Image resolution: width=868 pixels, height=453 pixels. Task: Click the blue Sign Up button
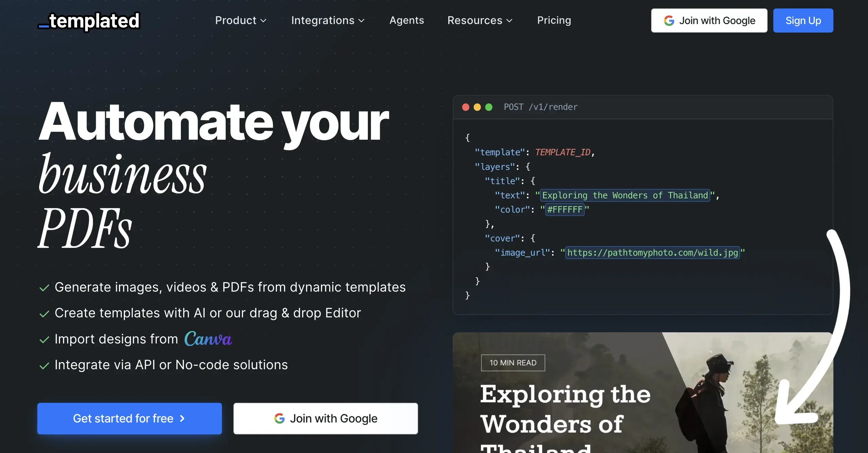click(803, 21)
